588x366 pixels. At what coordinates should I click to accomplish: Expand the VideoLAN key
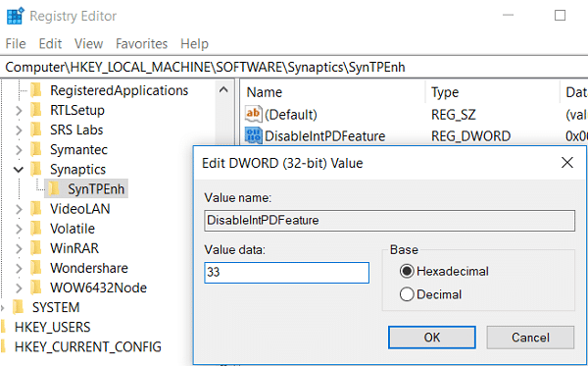[x=19, y=209]
